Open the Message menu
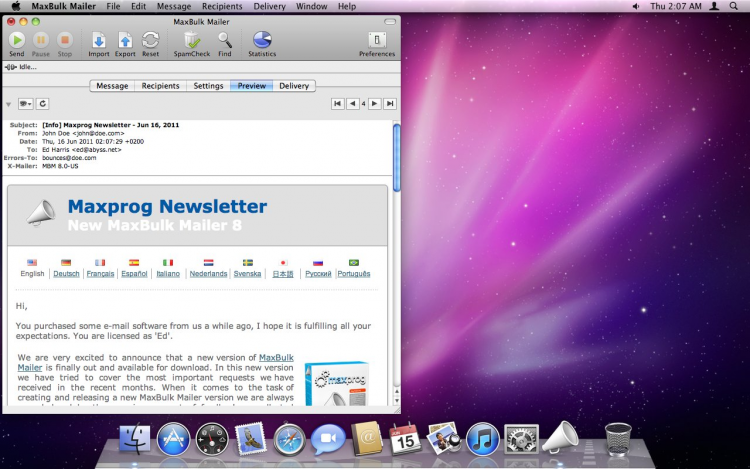 (x=174, y=6)
